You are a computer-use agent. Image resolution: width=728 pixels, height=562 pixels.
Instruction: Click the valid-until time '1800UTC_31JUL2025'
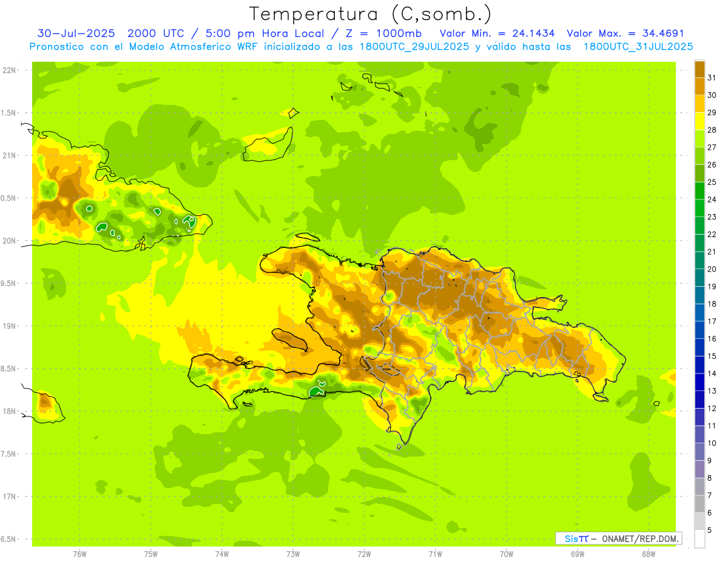638,46
